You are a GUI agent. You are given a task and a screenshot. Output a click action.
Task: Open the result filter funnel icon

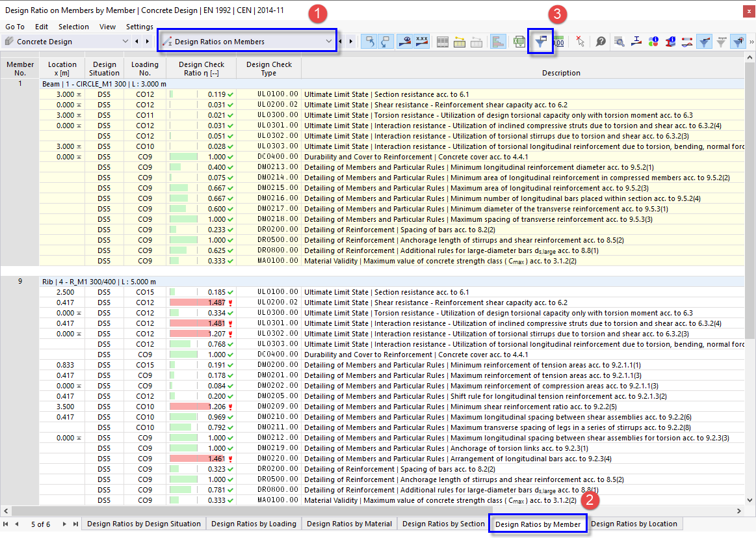pos(540,42)
